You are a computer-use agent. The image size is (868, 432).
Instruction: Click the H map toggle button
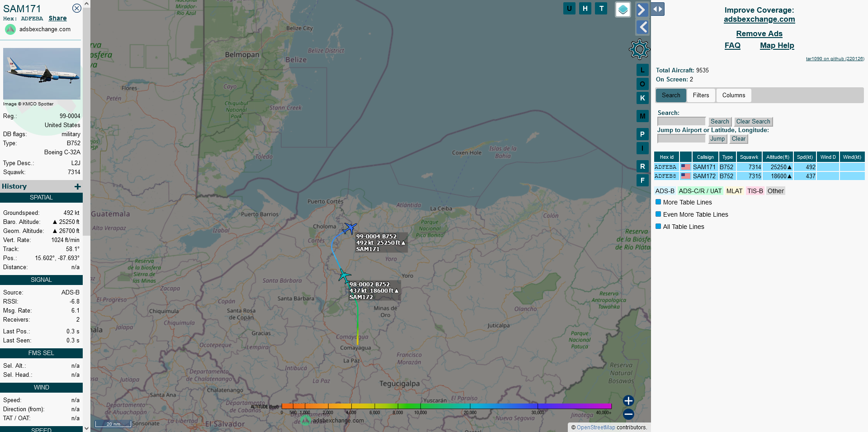(585, 8)
